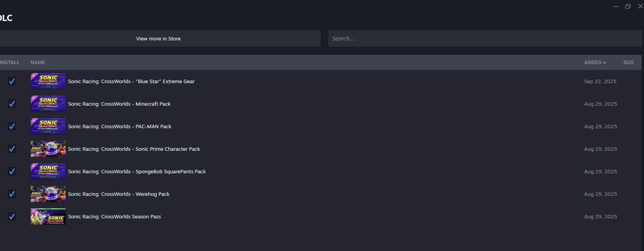The image size is (644, 251).
Task: Sort list by the ADDED column header
Action: (595, 62)
